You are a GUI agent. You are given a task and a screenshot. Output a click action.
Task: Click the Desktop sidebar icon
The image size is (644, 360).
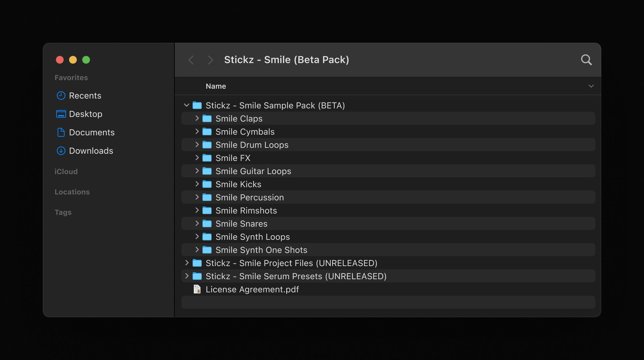click(x=61, y=114)
